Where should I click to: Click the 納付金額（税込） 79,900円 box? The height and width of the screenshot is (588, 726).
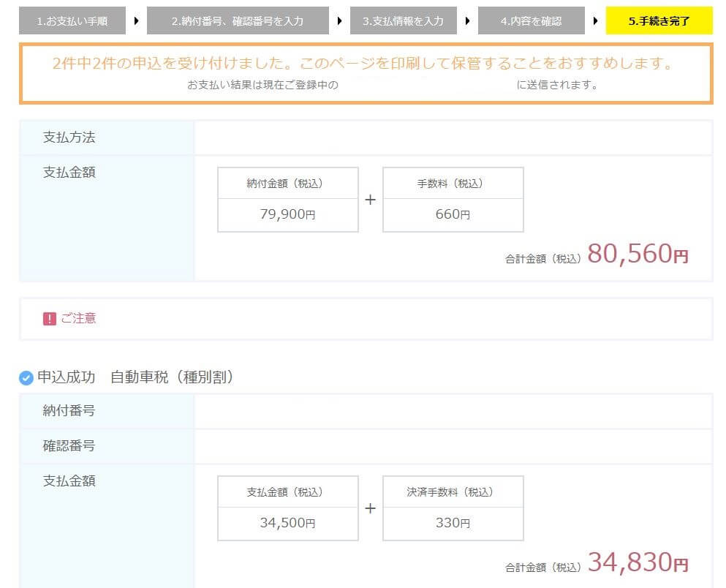pos(288,200)
